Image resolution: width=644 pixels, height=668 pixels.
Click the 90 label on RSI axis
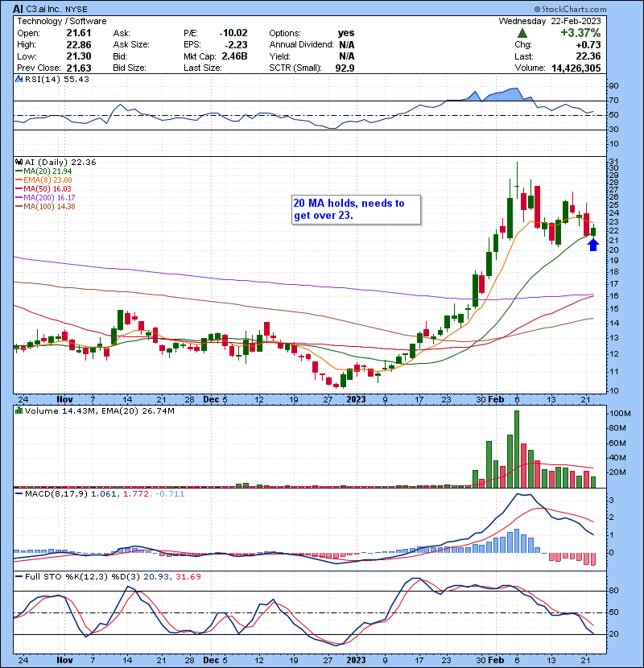[613, 85]
